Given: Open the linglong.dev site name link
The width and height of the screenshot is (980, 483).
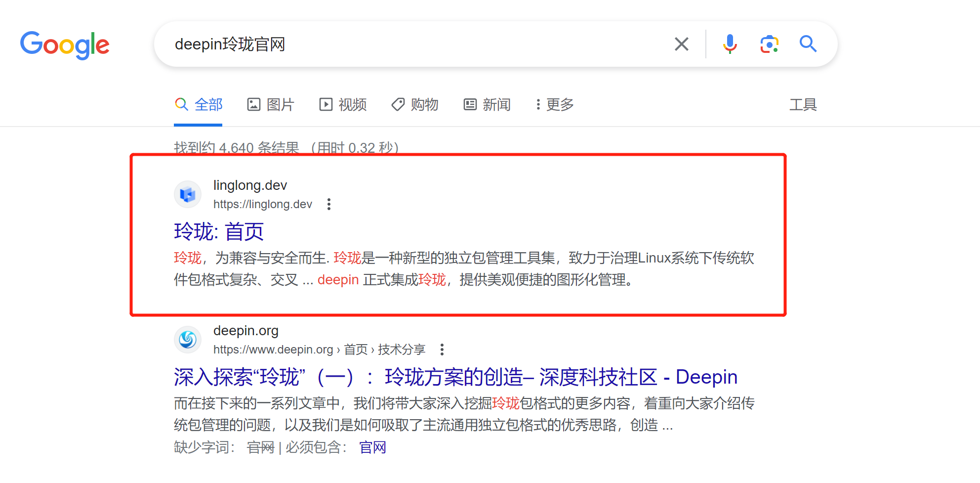Looking at the screenshot, I should [250, 185].
